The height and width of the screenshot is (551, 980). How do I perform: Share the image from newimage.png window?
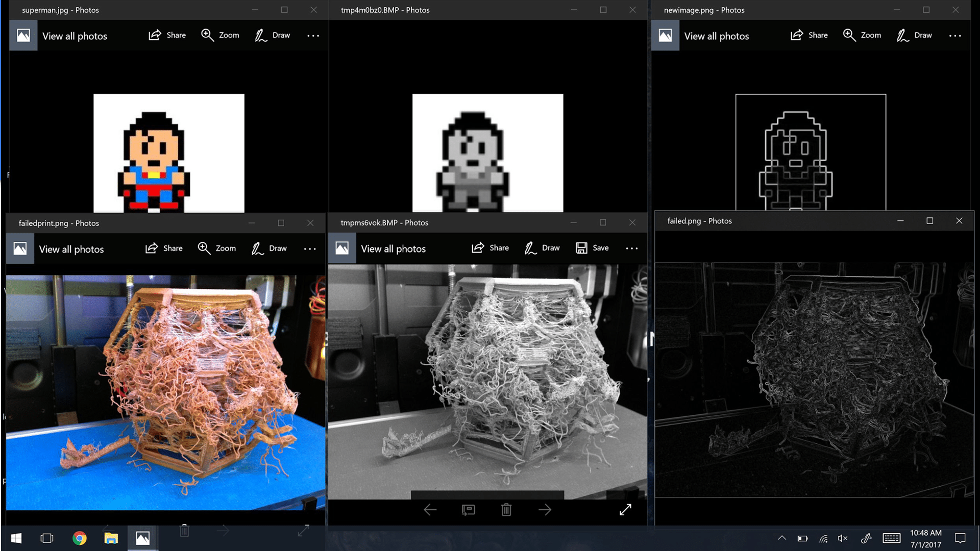click(809, 35)
